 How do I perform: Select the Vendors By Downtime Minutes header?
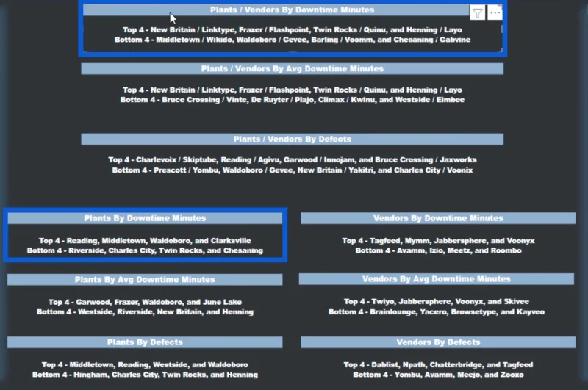point(438,218)
